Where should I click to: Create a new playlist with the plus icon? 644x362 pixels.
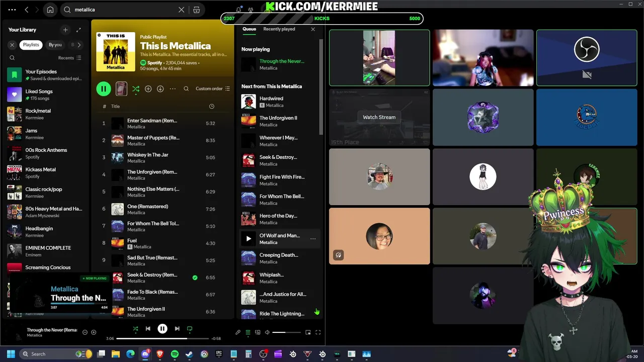click(x=65, y=30)
